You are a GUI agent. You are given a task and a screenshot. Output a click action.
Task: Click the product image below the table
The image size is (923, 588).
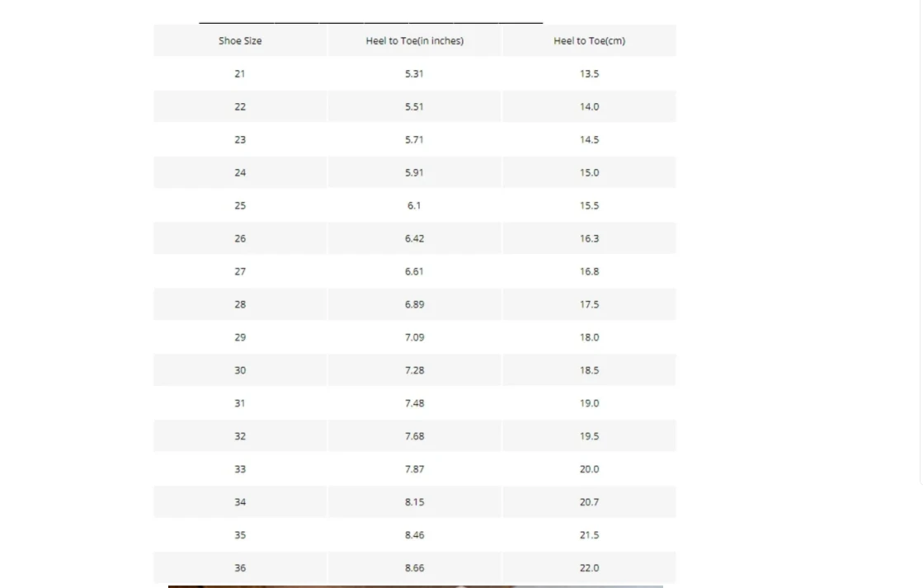point(415,586)
